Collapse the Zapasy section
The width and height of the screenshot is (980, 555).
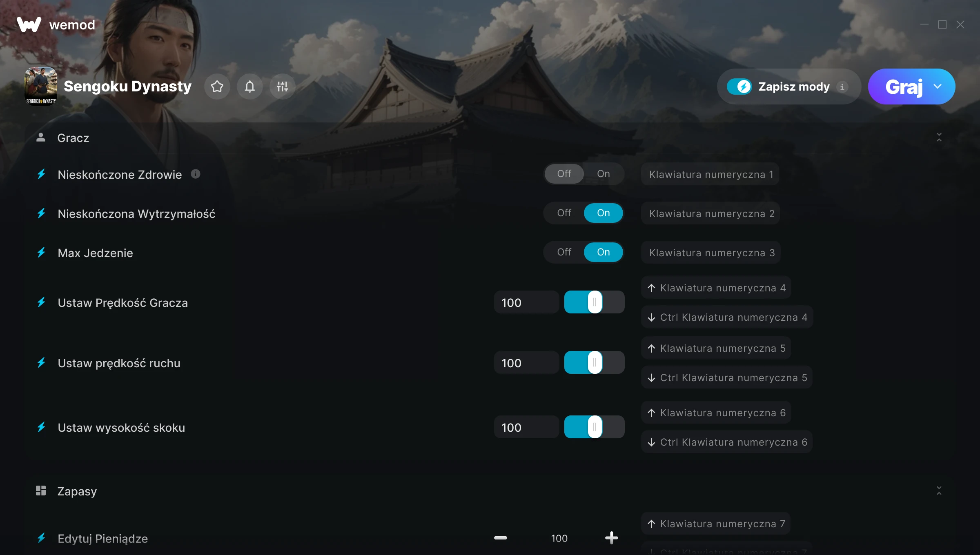pos(939,491)
